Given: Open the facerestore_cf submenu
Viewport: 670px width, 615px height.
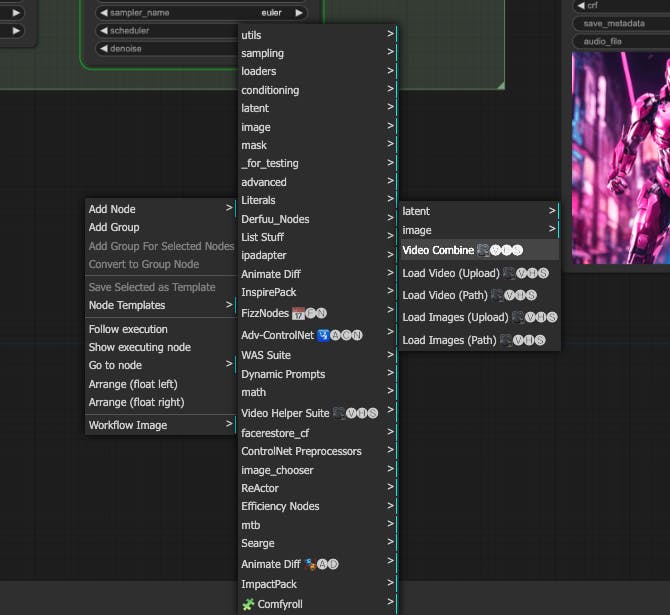Looking at the screenshot, I should (317, 433).
